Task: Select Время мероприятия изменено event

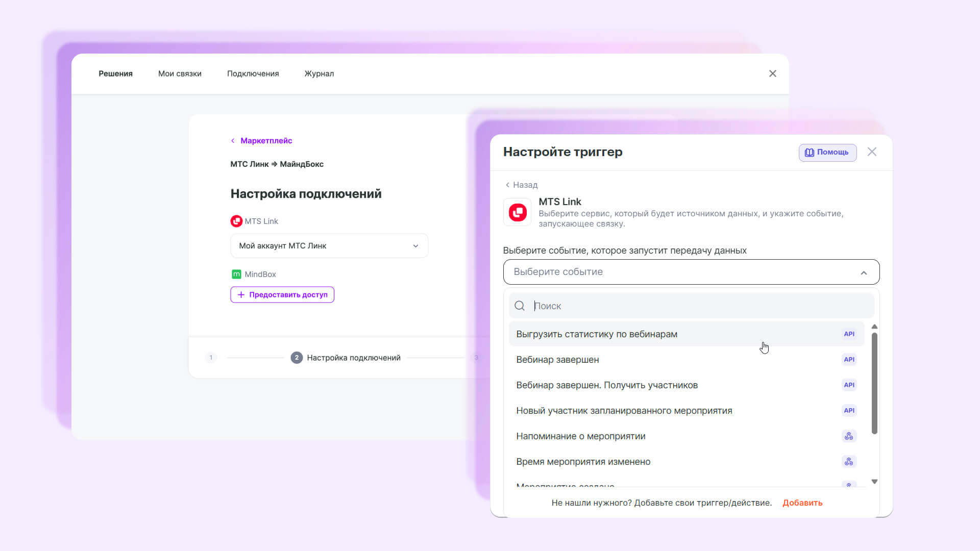Action: click(686, 462)
